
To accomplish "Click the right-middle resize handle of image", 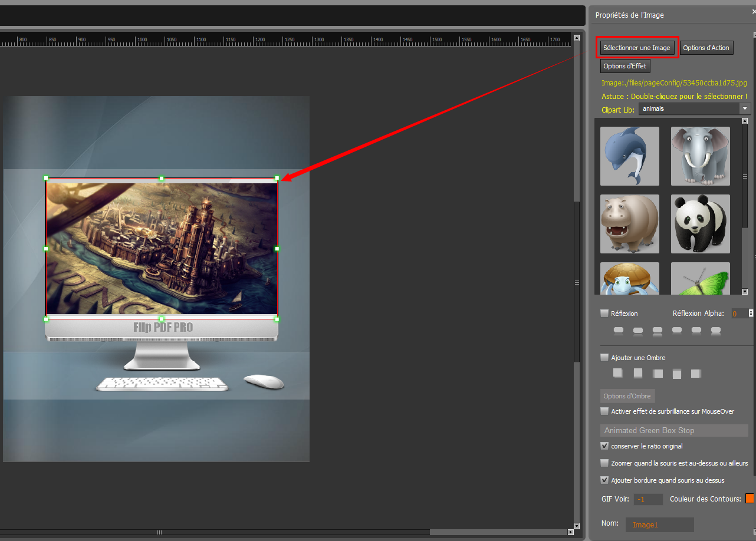I will [x=277, y=249].
